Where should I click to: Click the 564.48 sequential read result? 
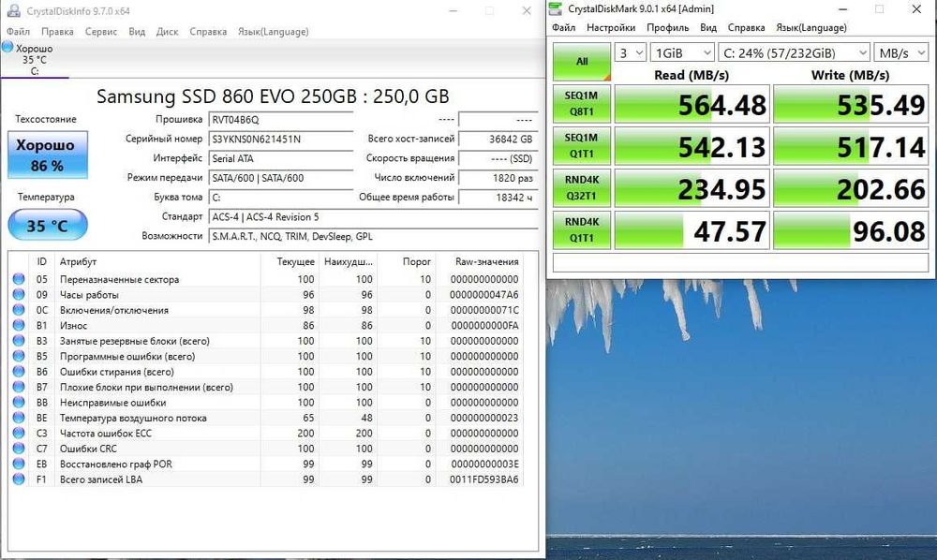(692, 105)
